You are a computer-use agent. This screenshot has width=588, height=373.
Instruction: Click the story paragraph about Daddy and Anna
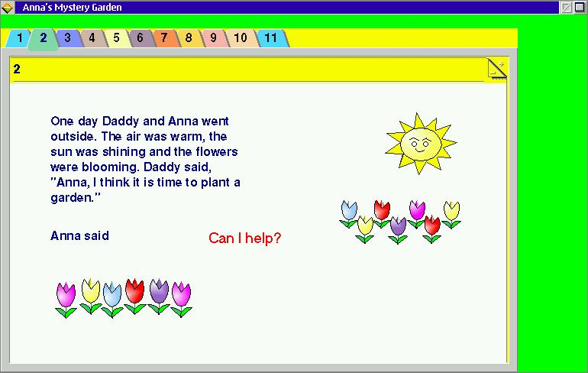point(146,159)
